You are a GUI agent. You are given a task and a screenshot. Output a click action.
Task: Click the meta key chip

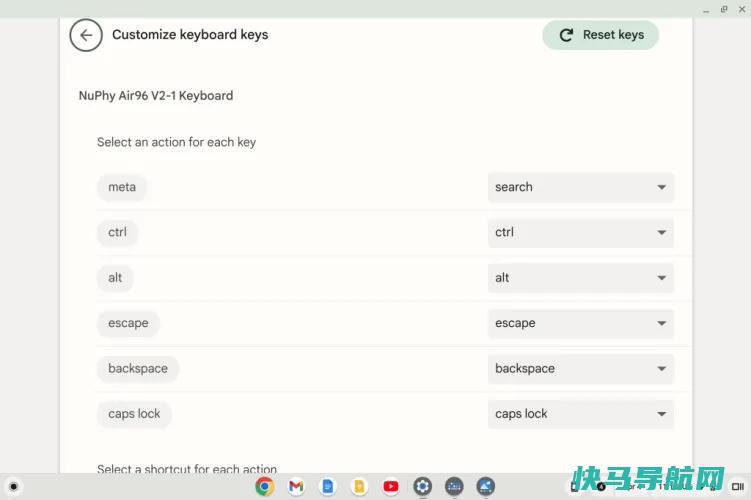click(122, 187)
